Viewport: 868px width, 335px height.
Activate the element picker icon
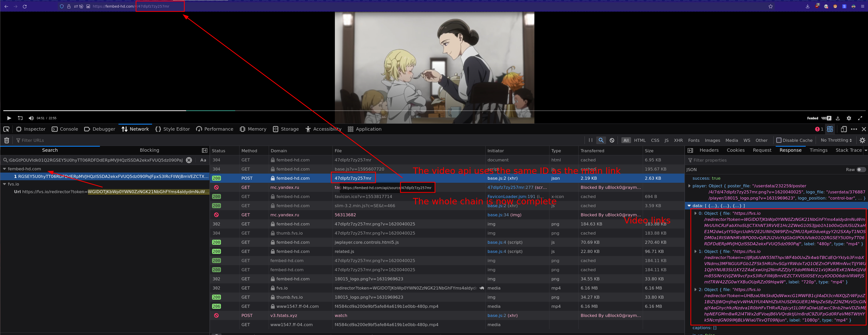tap(6, 129)
